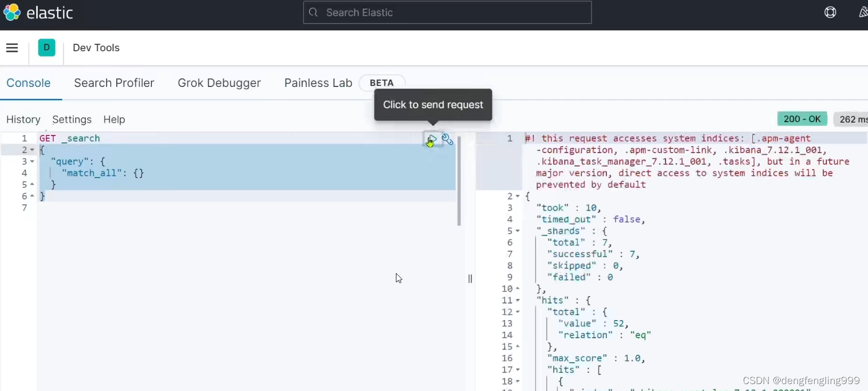
Task: Collapse editor line 2 fold arrow
Action: pyautogui.click(x=32, y=150)
